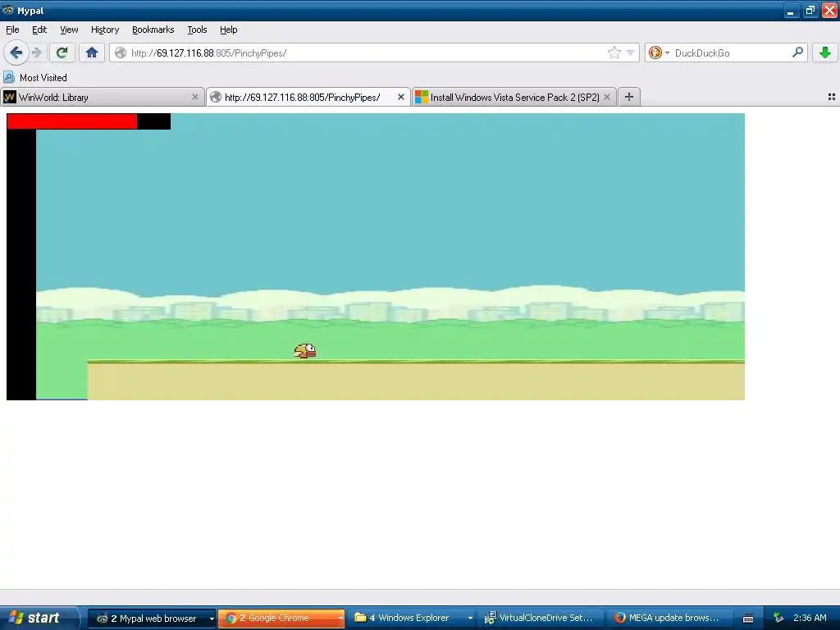
Task: Click the yellow bird in the game
Action: coord(305,351)
